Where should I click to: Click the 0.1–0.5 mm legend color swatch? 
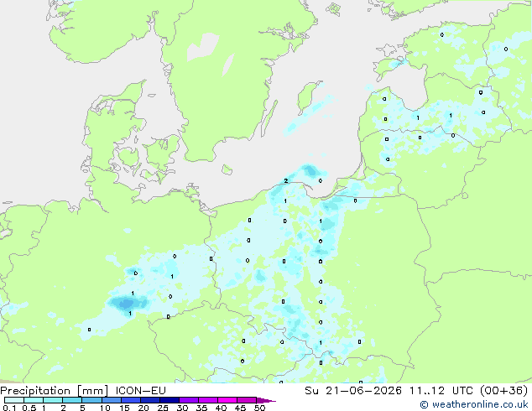coord(14,400)
